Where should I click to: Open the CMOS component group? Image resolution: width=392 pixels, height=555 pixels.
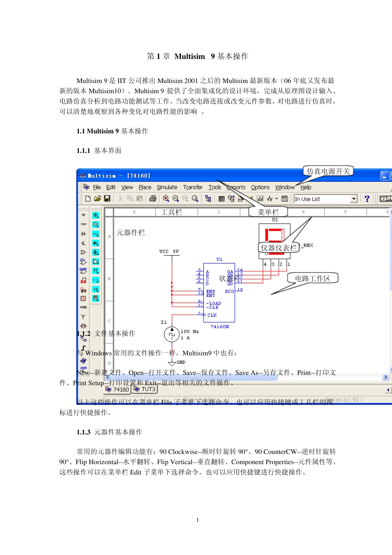83,271
